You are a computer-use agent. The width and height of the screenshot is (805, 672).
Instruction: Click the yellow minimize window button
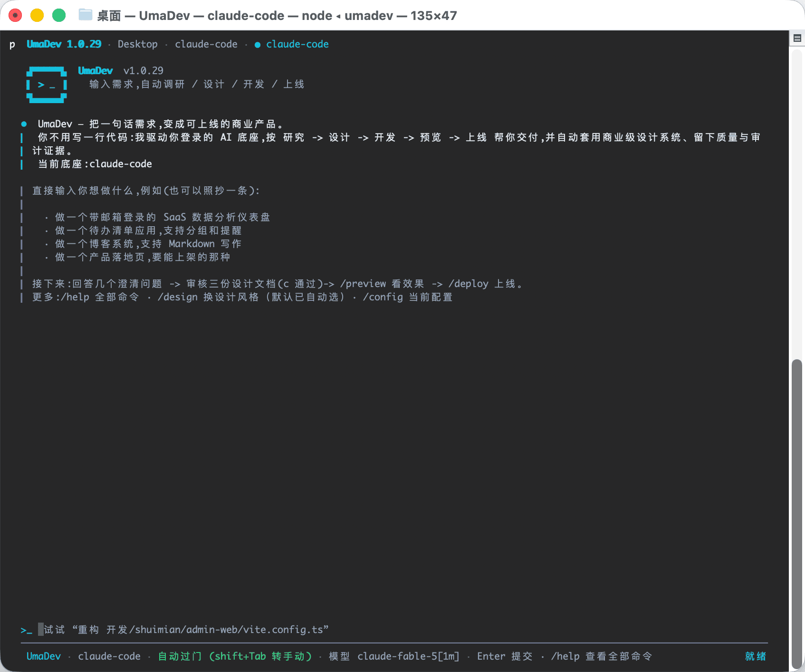point(37,15)
